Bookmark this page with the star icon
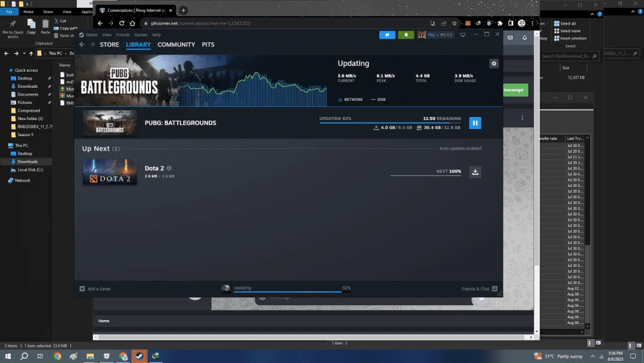This screenshot has height=363, width=644. [454, 23]
